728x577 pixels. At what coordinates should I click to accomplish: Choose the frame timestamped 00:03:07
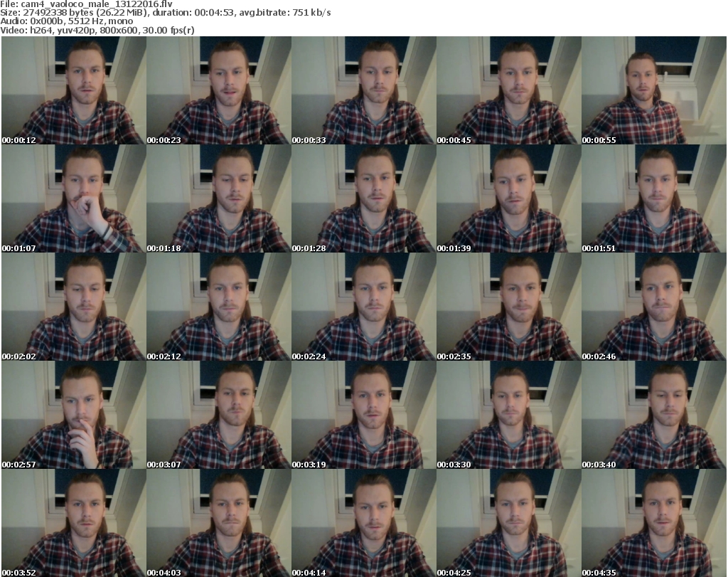[219, 415]
